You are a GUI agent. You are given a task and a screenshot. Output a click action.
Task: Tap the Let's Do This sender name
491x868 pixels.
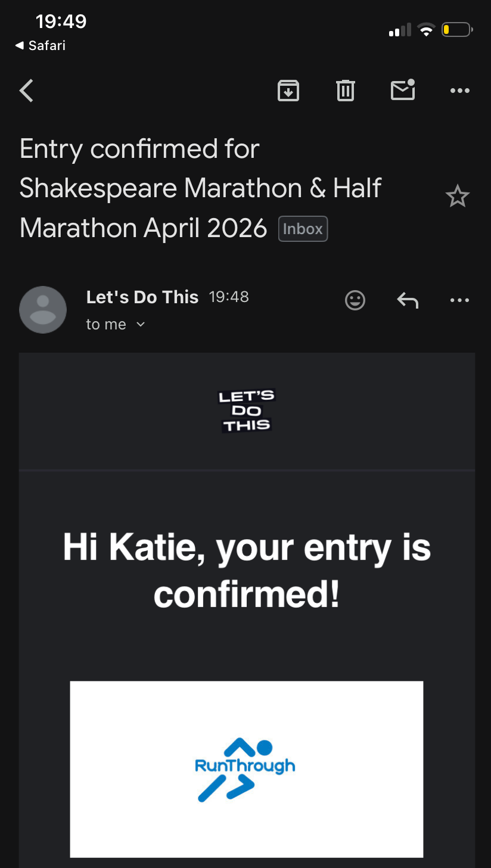[x=142, y=297]
